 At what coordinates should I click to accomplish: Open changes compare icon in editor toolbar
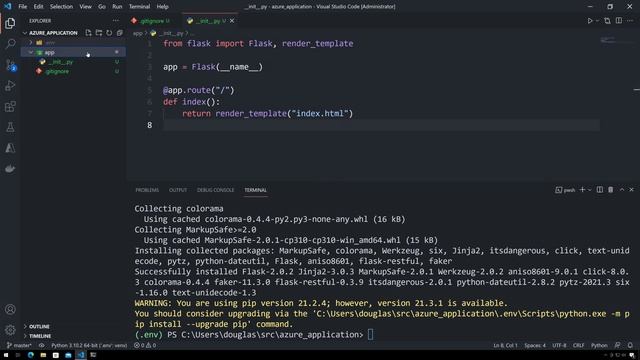point(607,20)
